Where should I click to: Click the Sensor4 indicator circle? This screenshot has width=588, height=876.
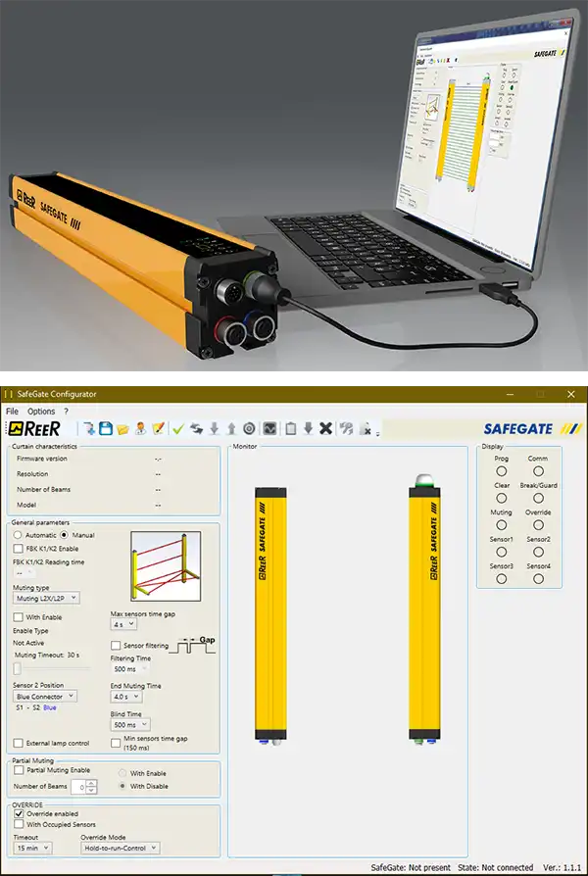pyautogui.click(x=538, y=579)
